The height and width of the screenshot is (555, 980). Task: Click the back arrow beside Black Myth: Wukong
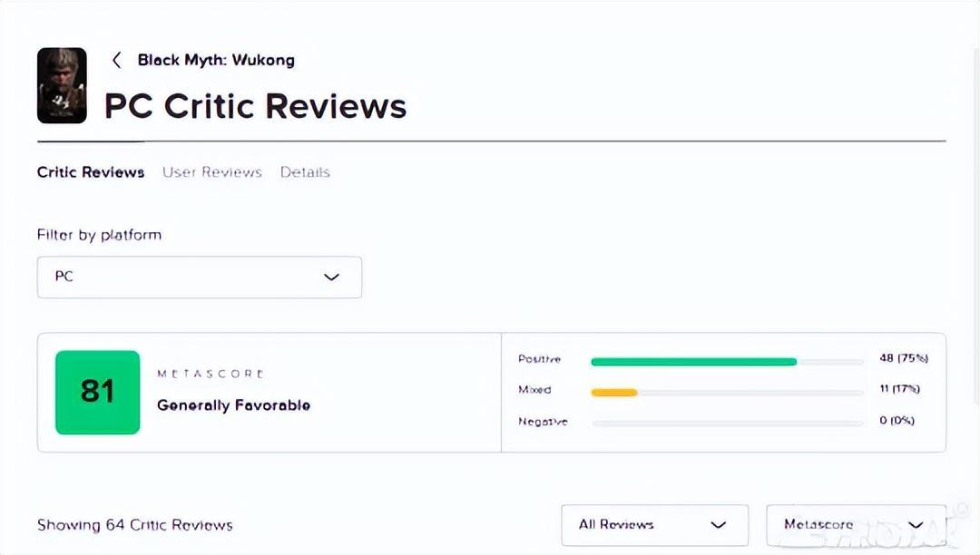click(116, 60)
